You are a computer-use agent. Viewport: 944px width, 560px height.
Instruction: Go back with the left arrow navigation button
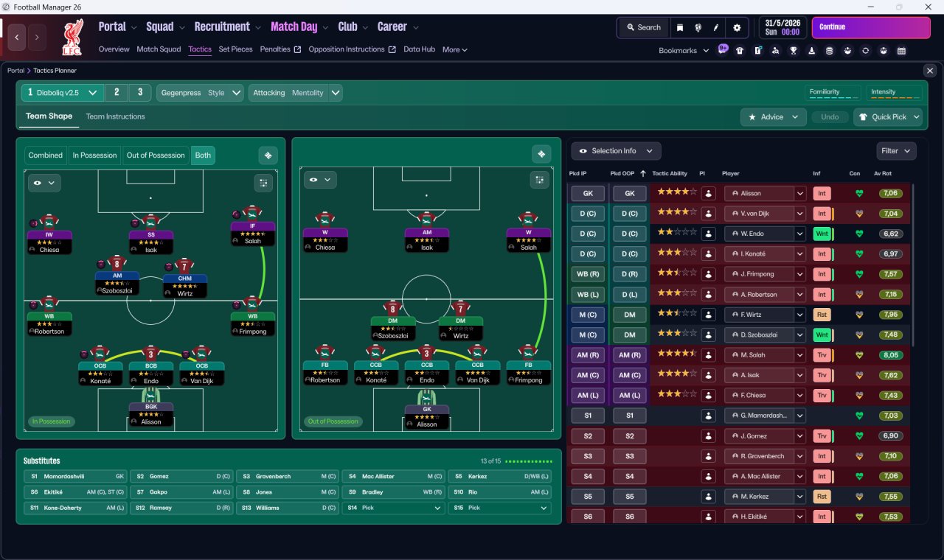[x=17, y=36]
